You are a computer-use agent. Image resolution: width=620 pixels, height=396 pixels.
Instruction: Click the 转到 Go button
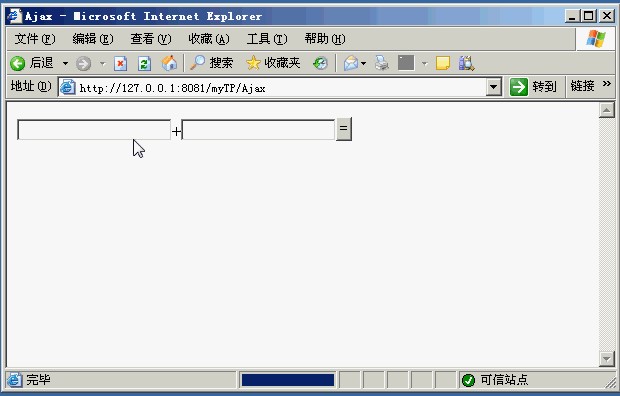[x=534, y=87]
